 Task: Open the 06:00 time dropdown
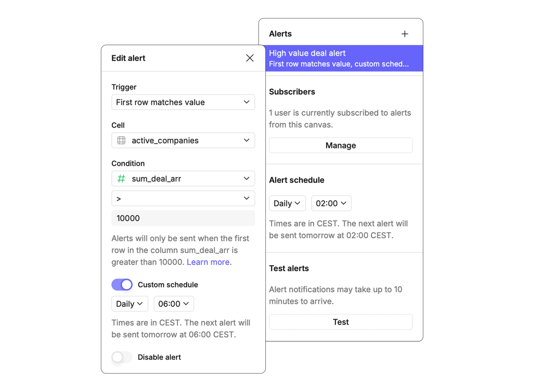coord(173,304)
